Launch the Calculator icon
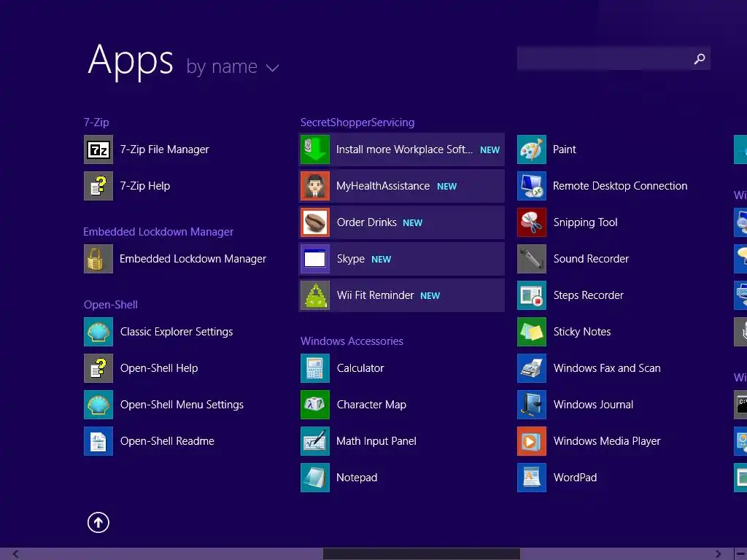The image size is (747, 560). [x=315, y=368]
